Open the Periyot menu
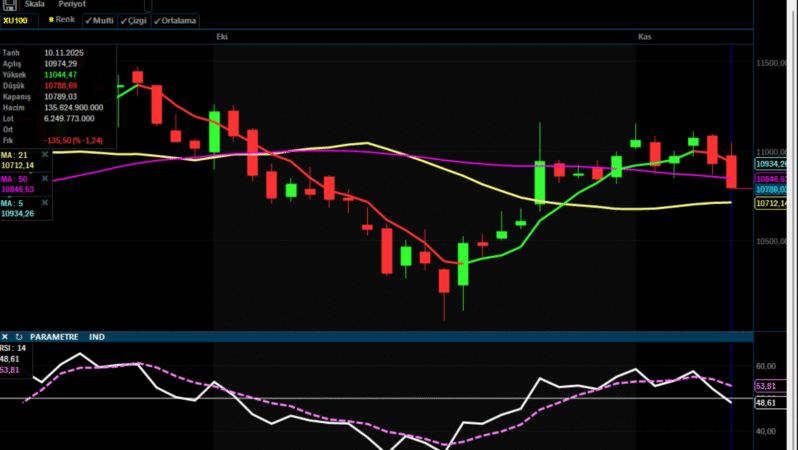The image size is (798, 450). pos(72,4)
